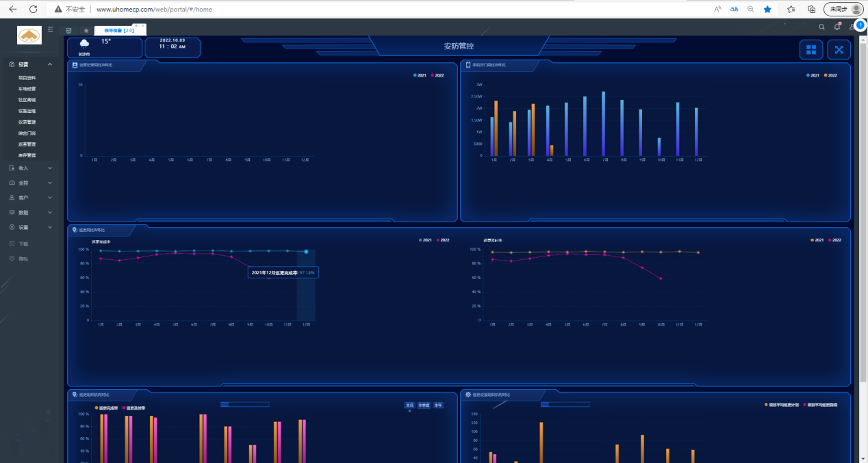Click the four-square grid layout button
Image resolution: width=868 pixels, height=463 pixels.
click(811, 49)
